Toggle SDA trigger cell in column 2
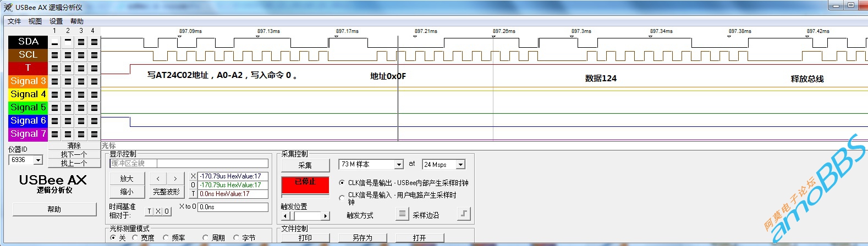 coord(68,42)
